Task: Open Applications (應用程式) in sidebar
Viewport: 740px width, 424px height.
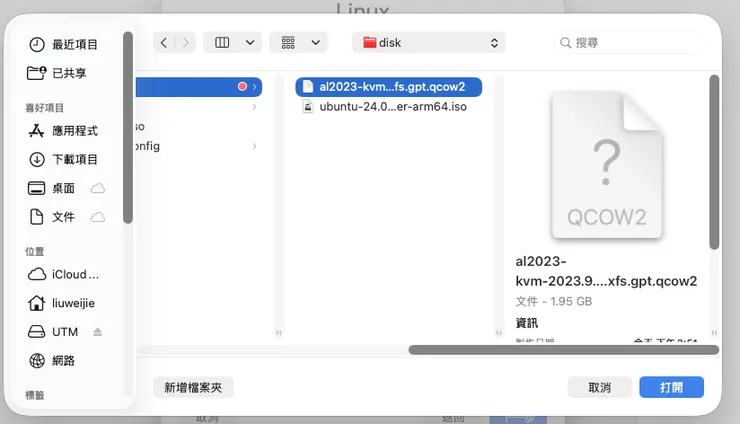Action: tap(63, 131)
